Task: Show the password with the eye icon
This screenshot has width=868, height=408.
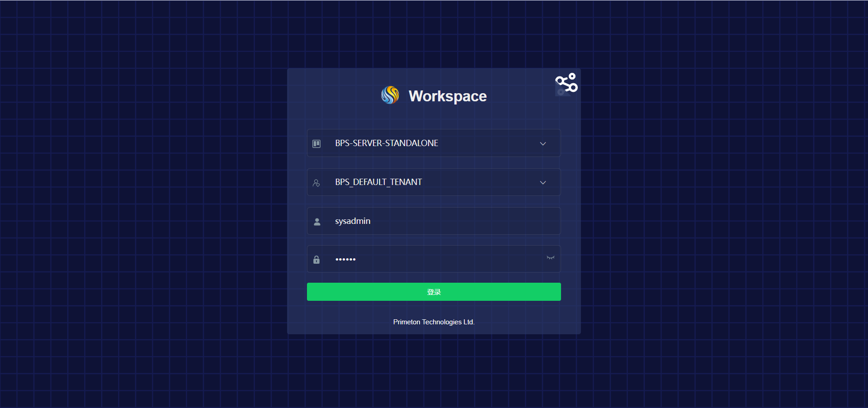Action: [x=550, y=258]
